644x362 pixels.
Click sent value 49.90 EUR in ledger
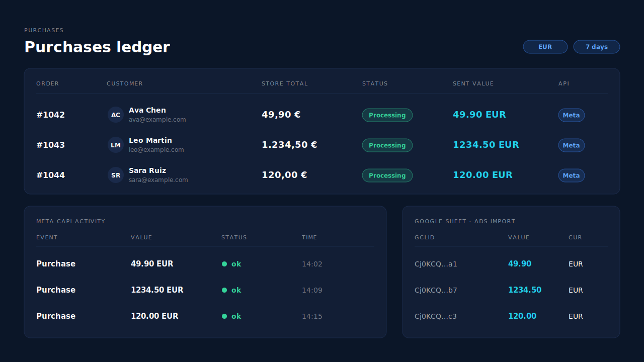tap(479, 115)
